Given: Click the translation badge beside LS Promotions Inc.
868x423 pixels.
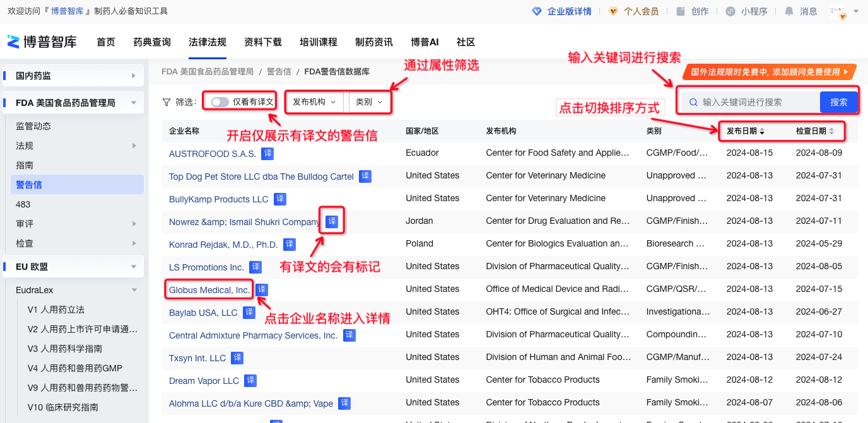Looking at the screenshot, I should coord(255,267).
